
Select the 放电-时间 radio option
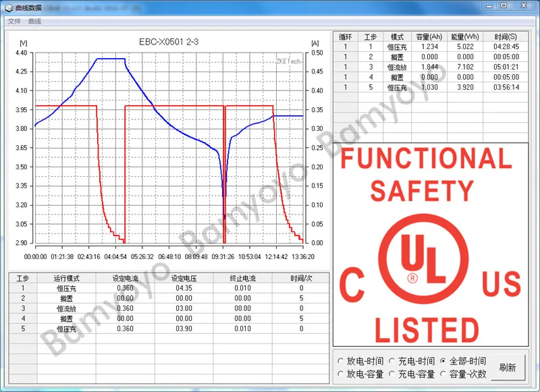tap(360, 361)
